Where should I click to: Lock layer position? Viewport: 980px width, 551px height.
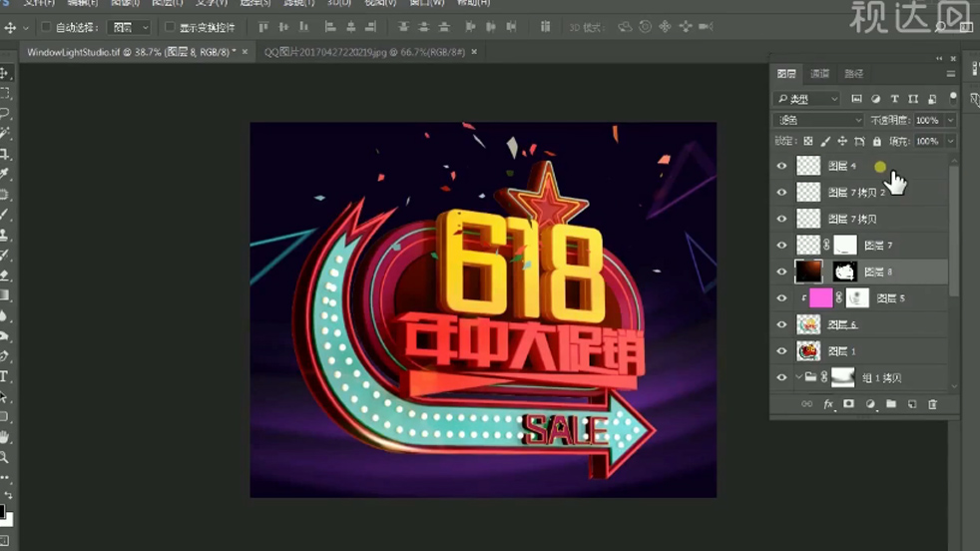coord(842,142)
